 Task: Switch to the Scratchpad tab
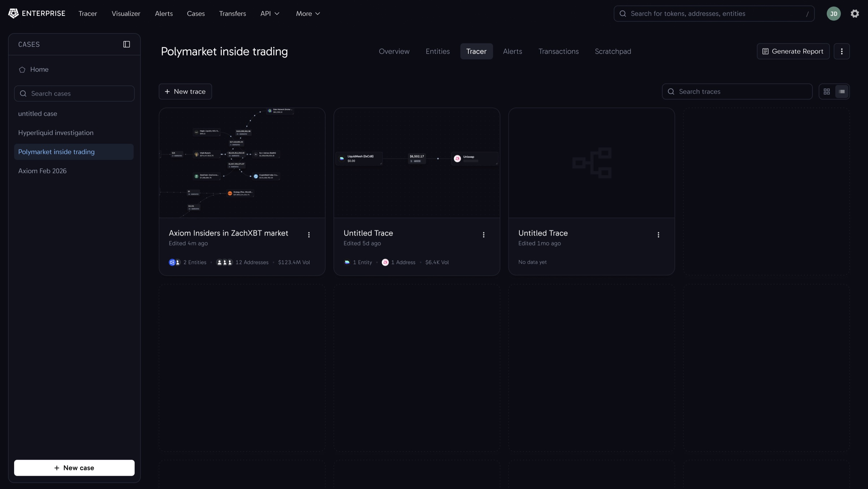[613, 51]
